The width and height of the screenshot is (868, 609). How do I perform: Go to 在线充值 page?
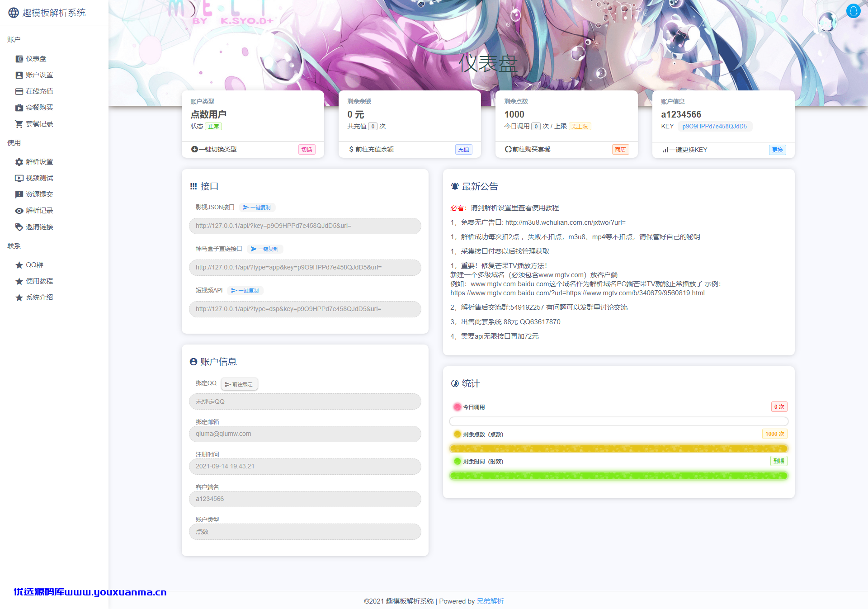pyautogui.click(x=39, y=91)
